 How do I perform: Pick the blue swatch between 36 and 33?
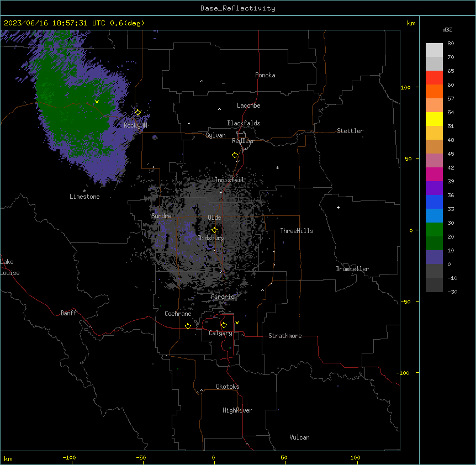tap(434, 202)
